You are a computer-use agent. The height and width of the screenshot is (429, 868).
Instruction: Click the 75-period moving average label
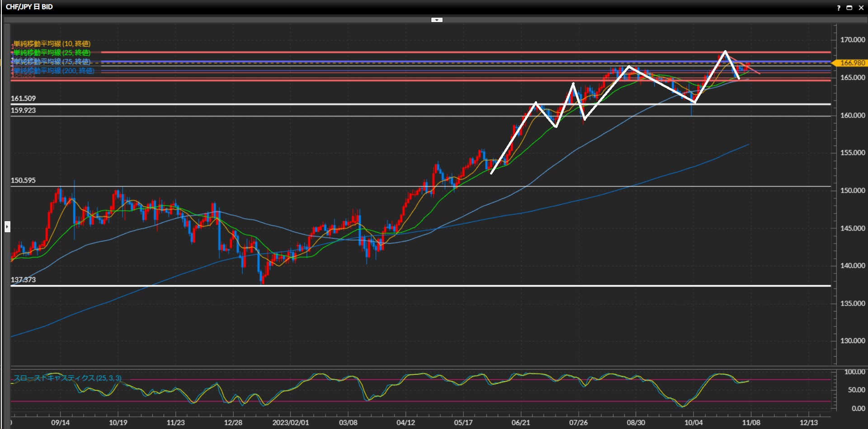(x=52, y=62)
